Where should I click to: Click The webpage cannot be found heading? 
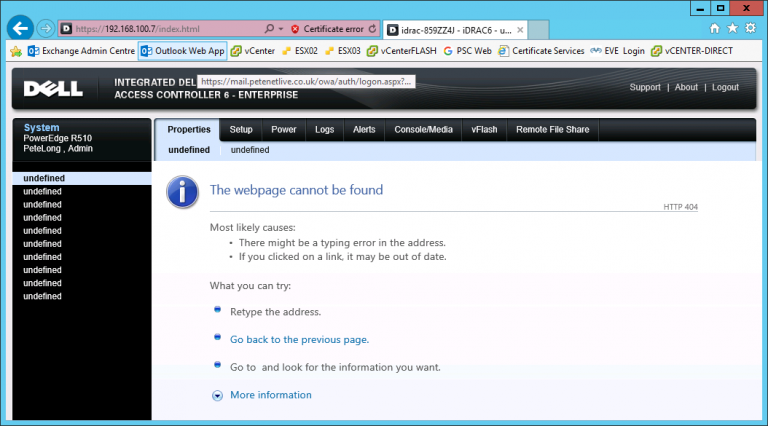pos(296,190)
